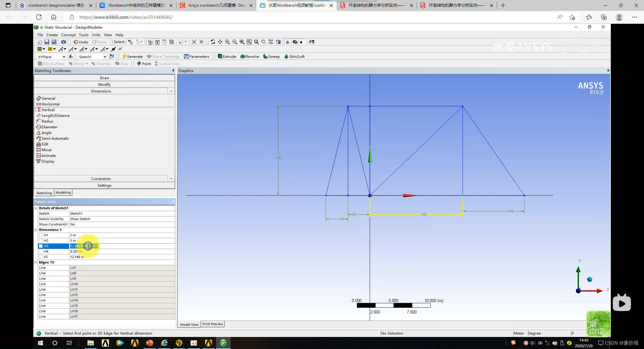Activate the Rotate view tool
644x349 pixels.
(213, 42)
